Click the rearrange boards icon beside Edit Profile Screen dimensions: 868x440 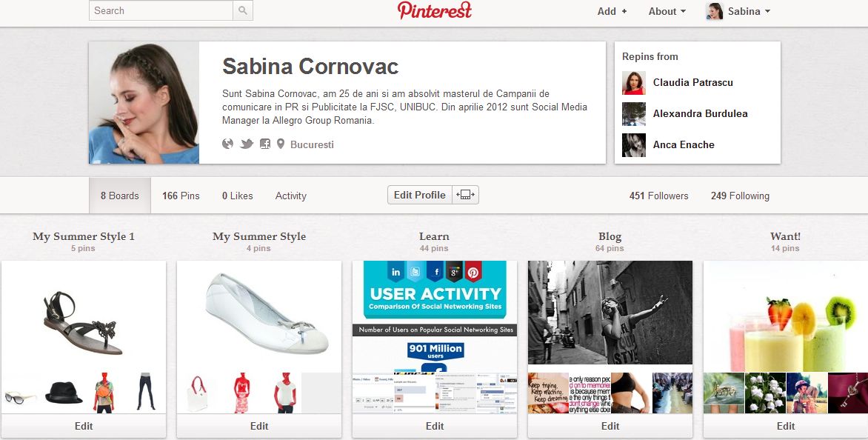point(466,195)
